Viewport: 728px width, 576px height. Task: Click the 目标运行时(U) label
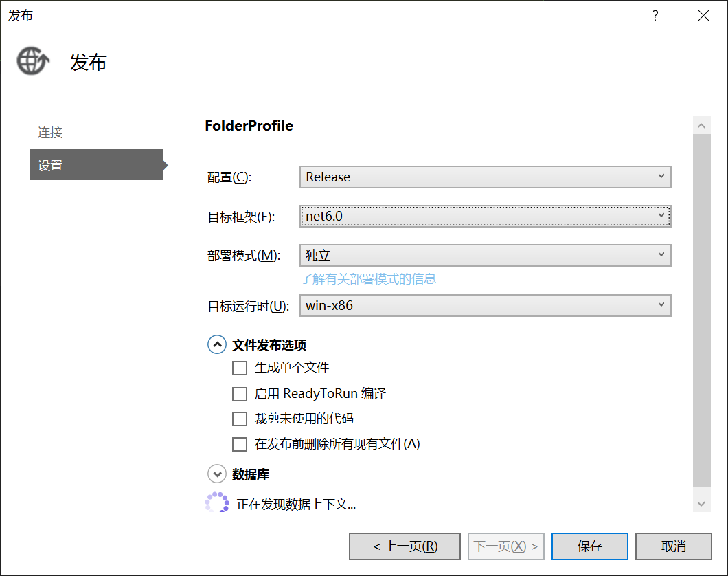point(249,306)
